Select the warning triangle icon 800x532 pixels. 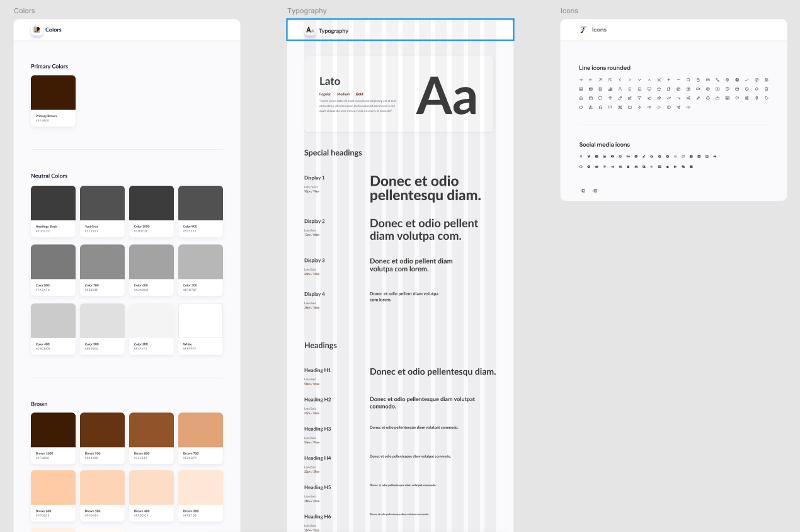(x=591, y=107)
